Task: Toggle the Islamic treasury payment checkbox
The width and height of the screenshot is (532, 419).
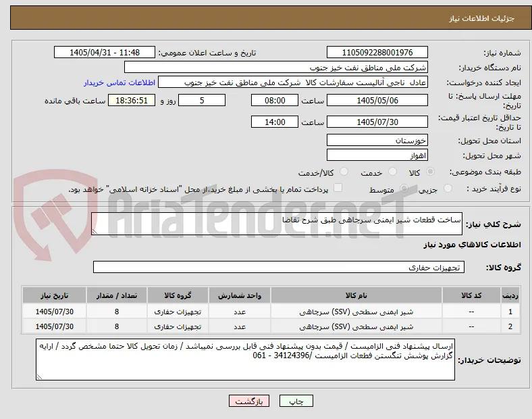Action: [x=338, y=188]
